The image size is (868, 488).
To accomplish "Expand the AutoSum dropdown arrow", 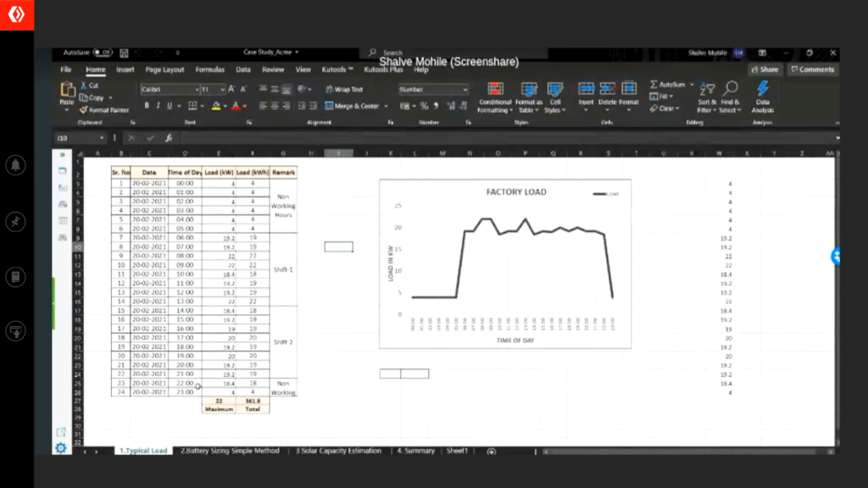I will (x=692, y=85).
